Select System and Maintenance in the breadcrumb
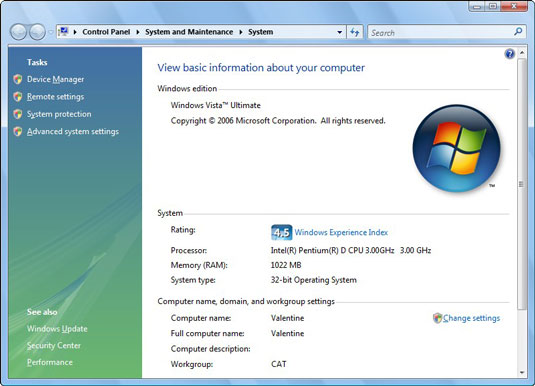Viewport: 535px width, 386px height. coord(189,32)
